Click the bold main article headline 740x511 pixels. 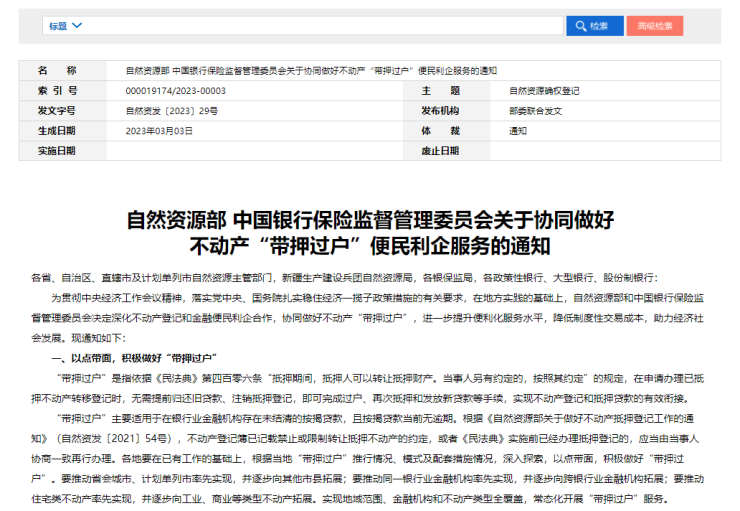(x=370, y=232)
